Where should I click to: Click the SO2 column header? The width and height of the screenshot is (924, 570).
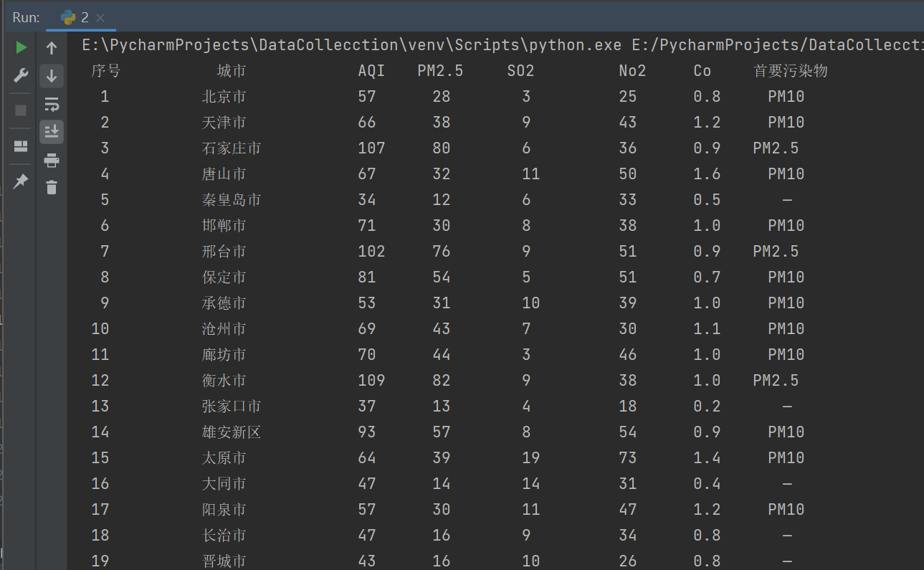tap(520, 71)
